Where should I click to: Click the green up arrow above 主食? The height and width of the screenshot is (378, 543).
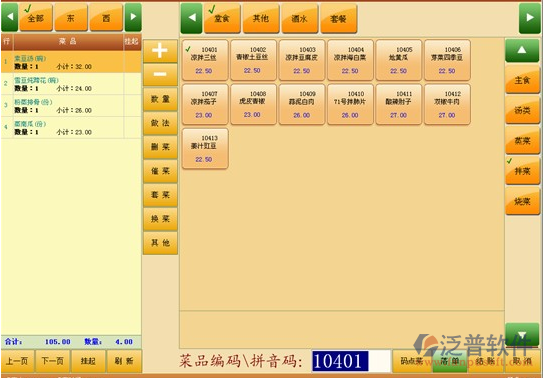[522, 51]
